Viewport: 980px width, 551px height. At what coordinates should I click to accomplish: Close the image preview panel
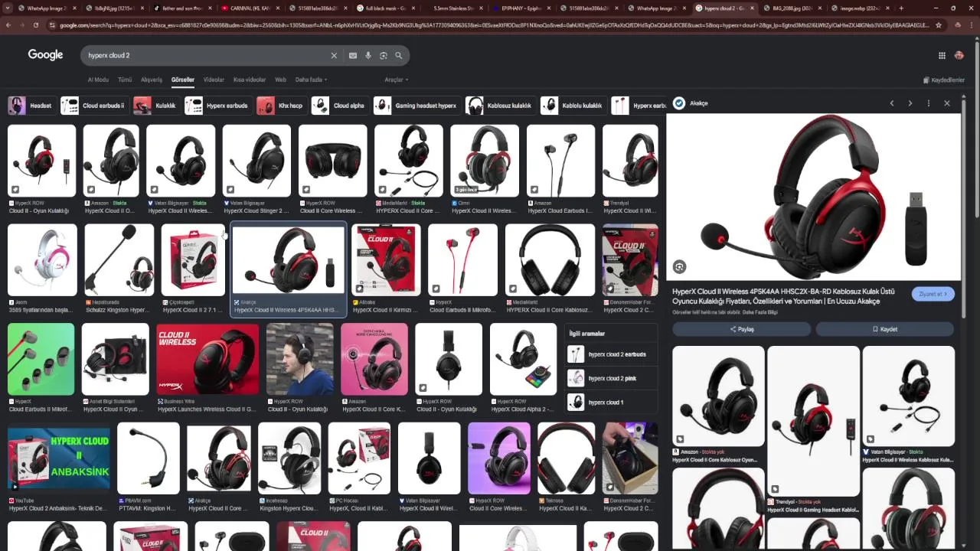pos(946,103)
